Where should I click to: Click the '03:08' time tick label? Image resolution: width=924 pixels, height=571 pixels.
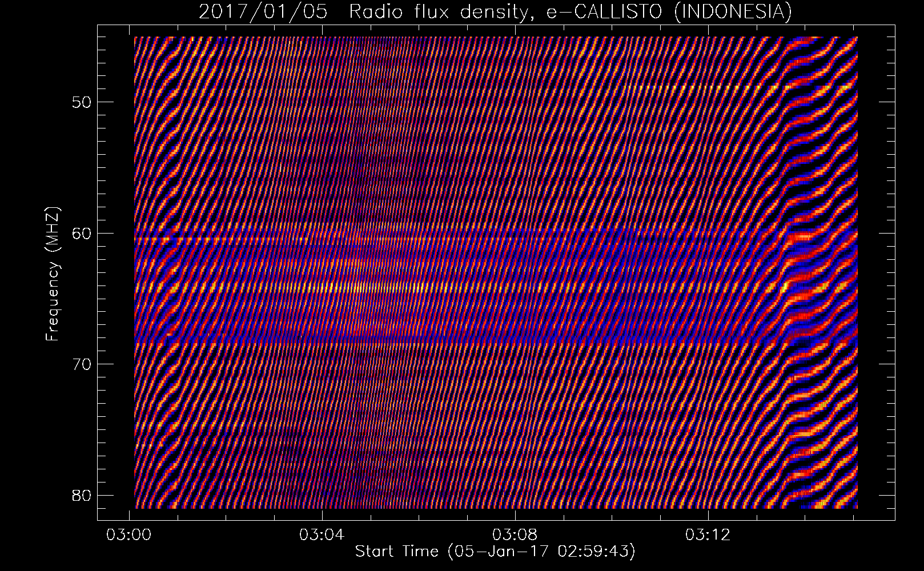[515, 535]
